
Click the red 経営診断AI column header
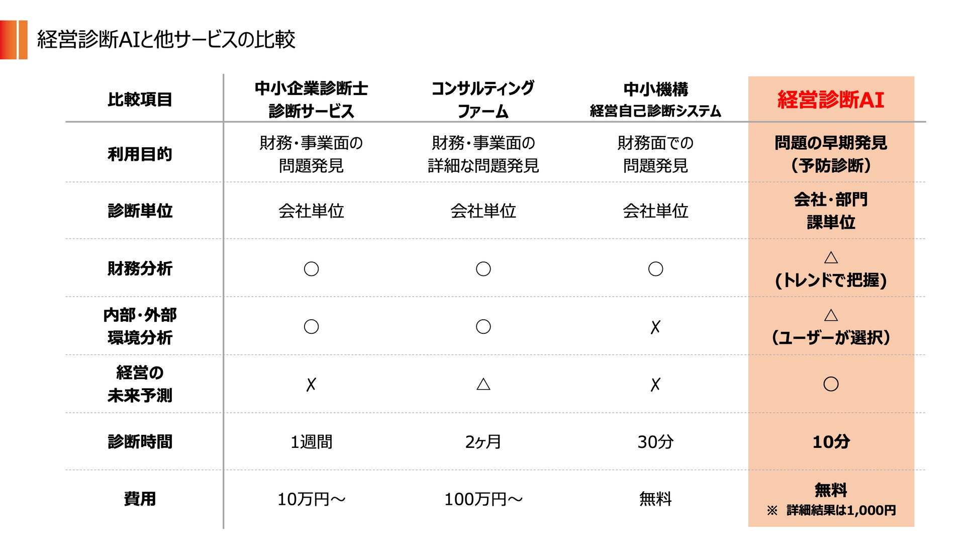click(831, 100)
